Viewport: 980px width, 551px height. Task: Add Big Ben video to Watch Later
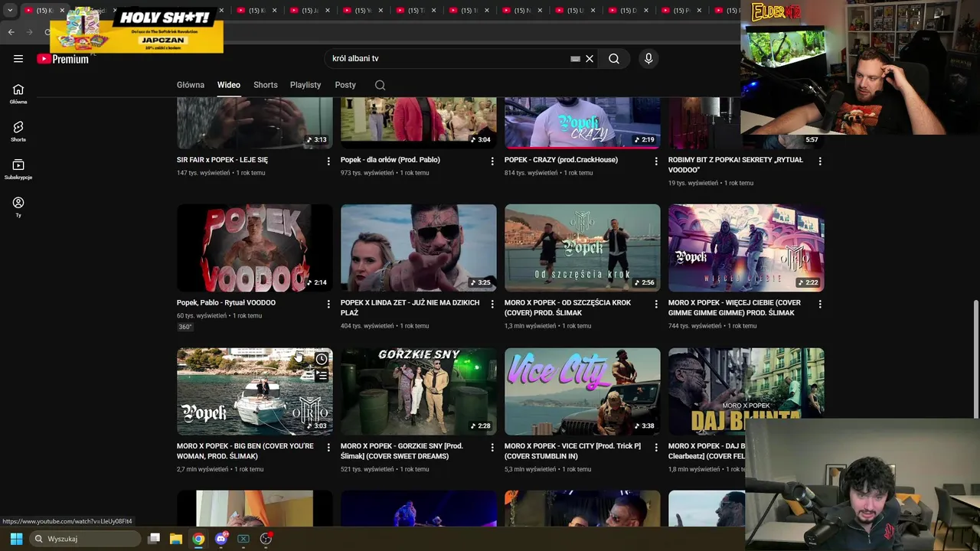pyautogui.click(x=322, y=359)
